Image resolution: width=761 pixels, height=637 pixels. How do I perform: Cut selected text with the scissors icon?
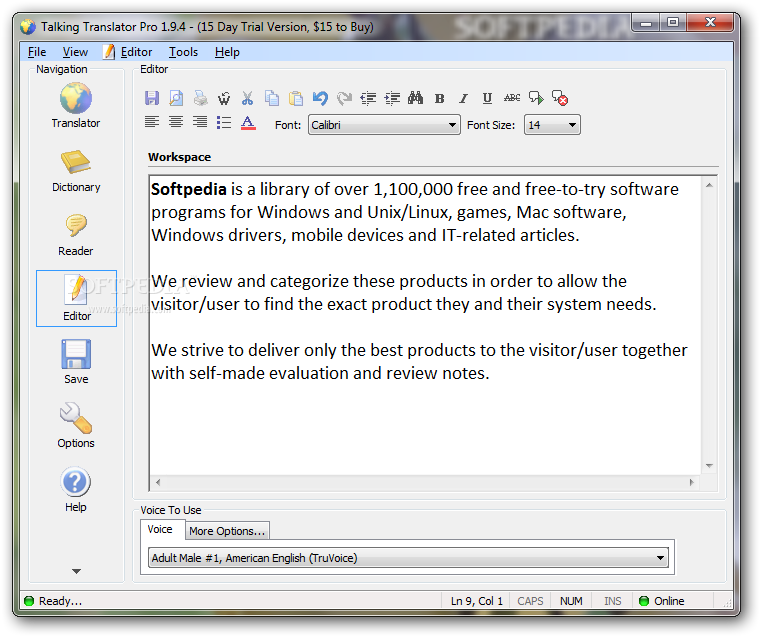tap(248, 98)
